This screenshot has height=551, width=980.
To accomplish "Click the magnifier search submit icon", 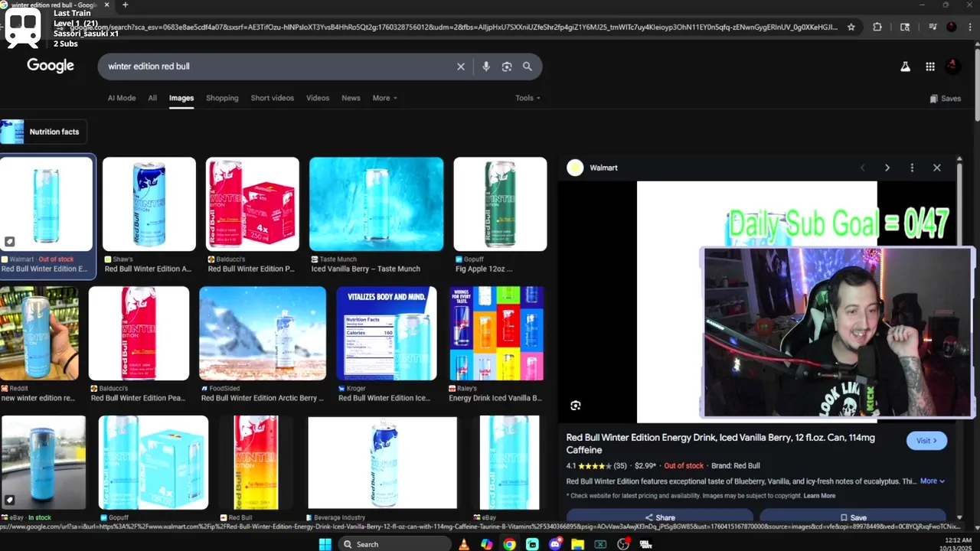I will [528, 67].
